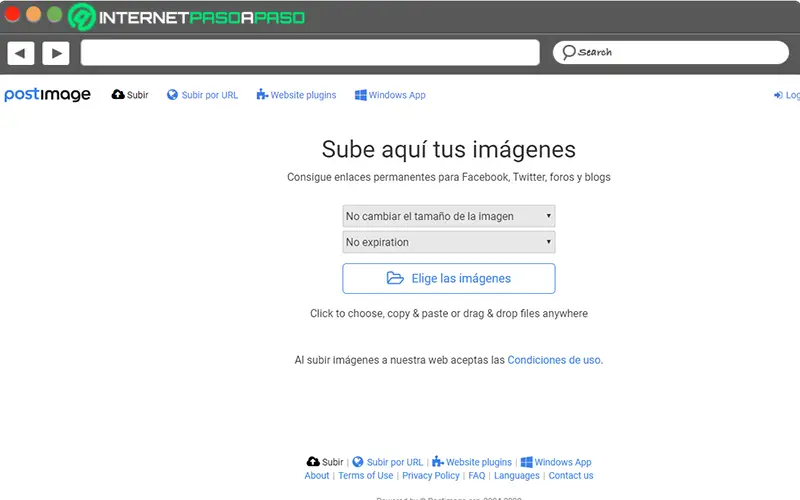This screenshot has width=800, height=500.
Task: Open Subir por URL in the top navigation
Action: tap(210, 95)
